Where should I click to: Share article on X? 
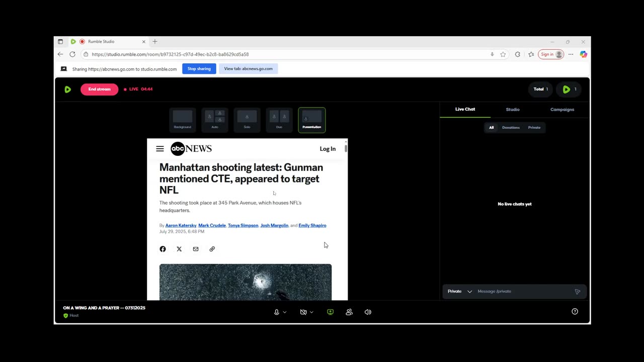click(x=179, y=249)
